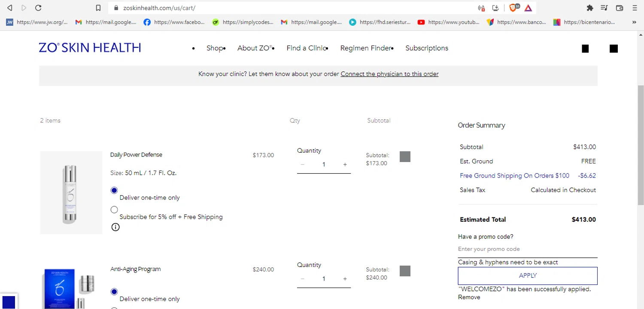
Task: Remove the WELCOMEZO promo code
Action: 469,297
